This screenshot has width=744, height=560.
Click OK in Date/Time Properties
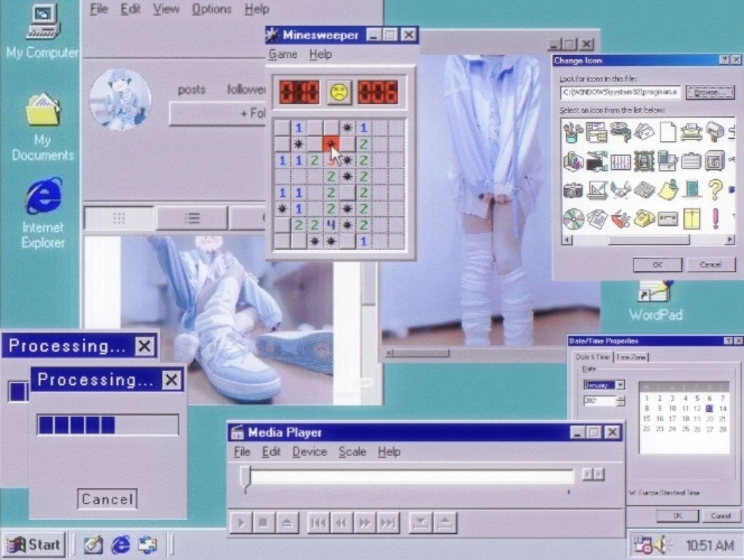coord(677,516)
